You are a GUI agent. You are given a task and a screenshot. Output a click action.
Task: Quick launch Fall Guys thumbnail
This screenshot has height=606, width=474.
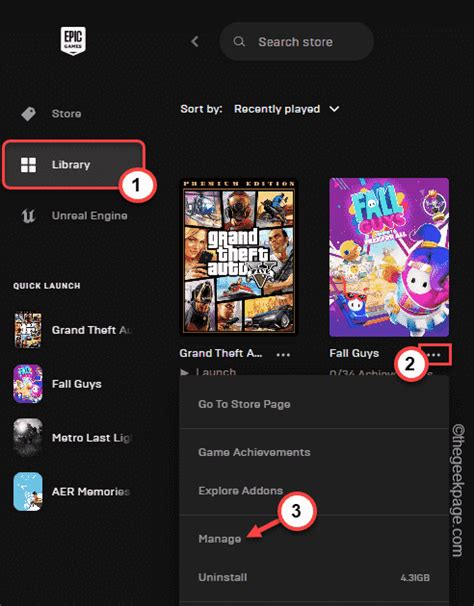[27, 384]
